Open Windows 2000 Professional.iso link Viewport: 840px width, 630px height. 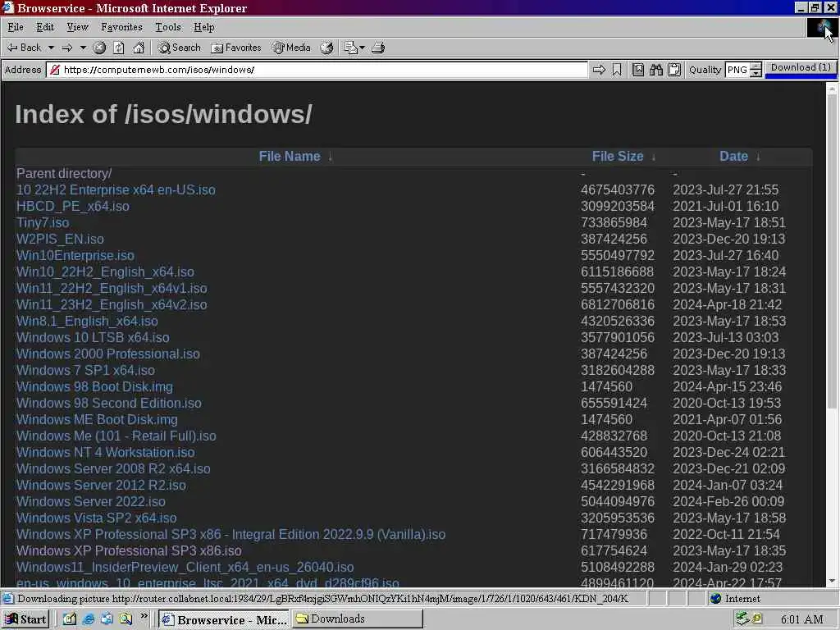coord(108,354)
